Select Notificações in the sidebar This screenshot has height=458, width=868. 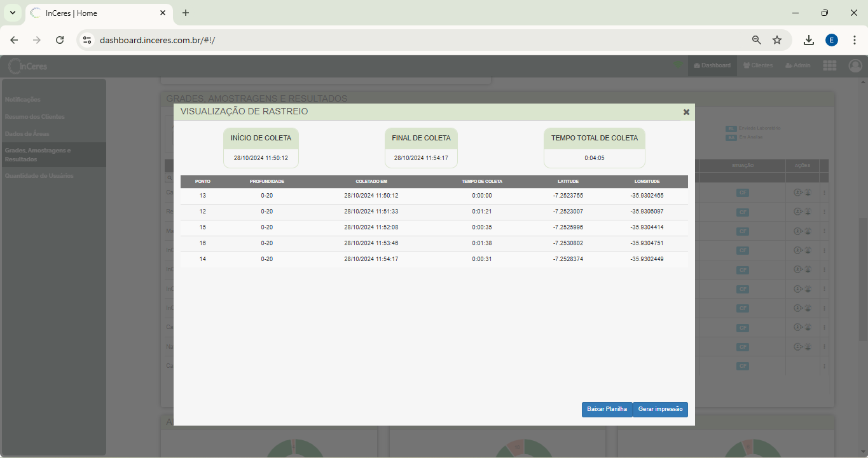click(23, 100)
